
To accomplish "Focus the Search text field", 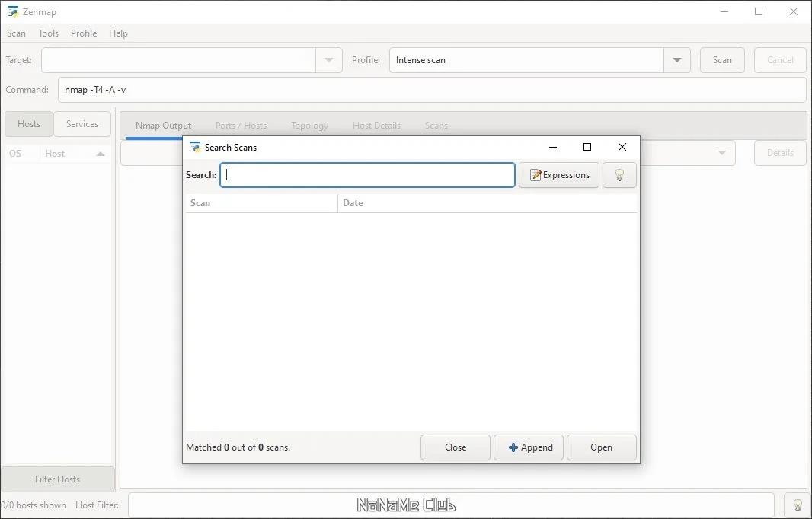I will [367, 175].
